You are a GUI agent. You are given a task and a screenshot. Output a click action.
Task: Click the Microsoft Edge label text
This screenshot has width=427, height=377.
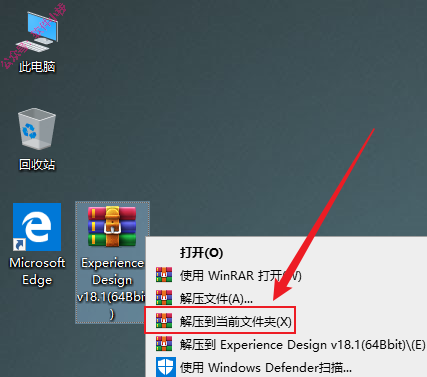tap(37, 271)
